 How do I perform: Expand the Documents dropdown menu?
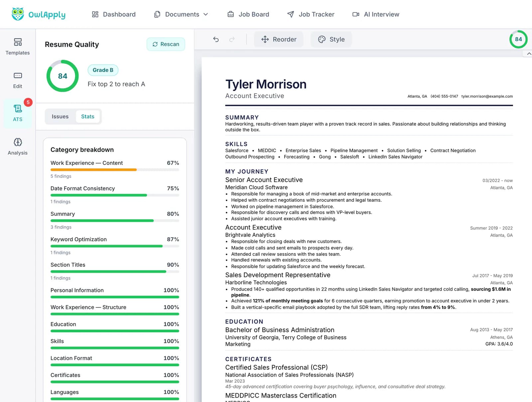[181, 14]
